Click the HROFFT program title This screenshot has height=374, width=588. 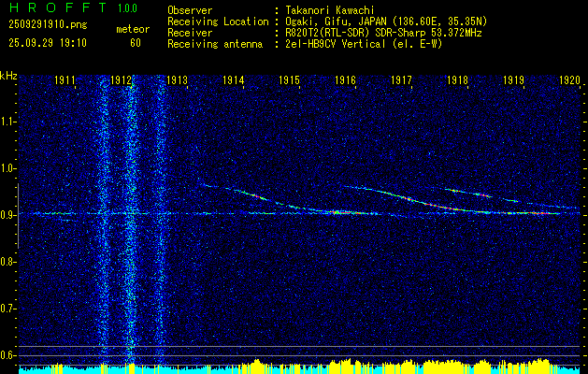pos(58,7)
